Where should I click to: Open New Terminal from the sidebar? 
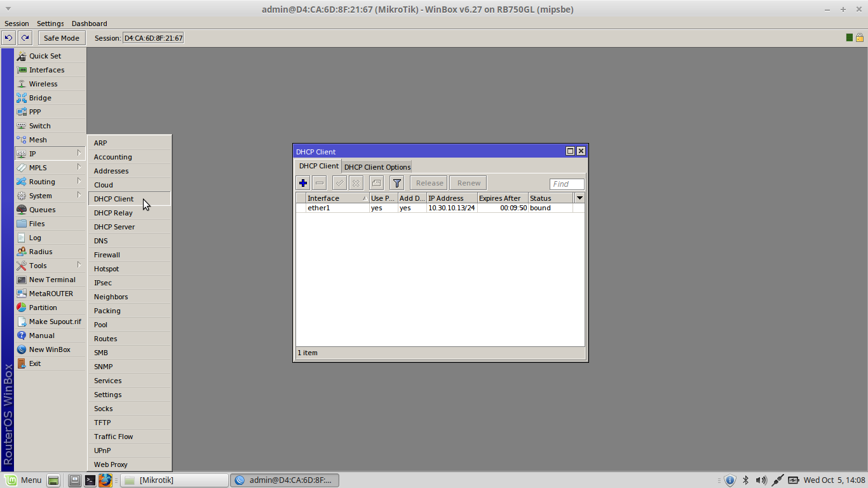click(50, 280)
